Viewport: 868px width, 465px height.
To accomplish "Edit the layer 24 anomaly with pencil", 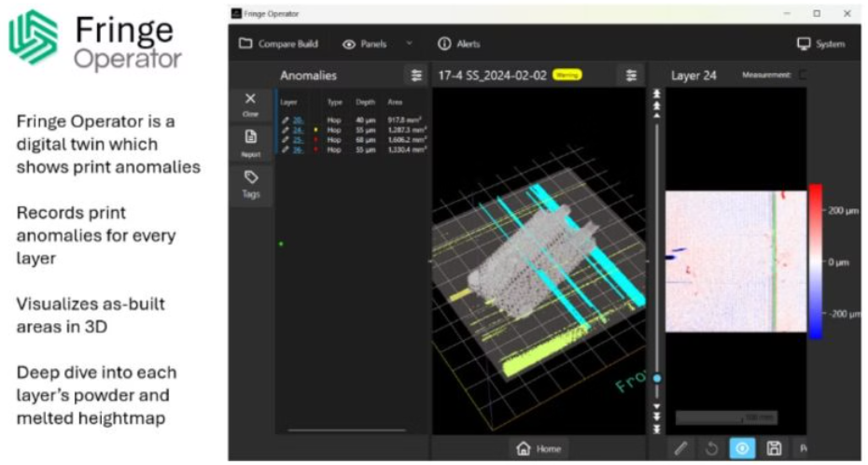I will pos(285,130).
